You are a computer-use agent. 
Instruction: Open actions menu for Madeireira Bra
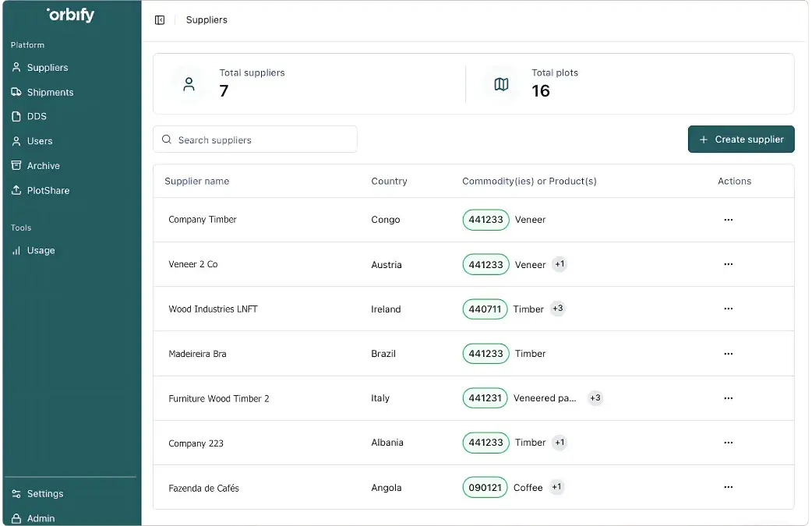point(728,354)
